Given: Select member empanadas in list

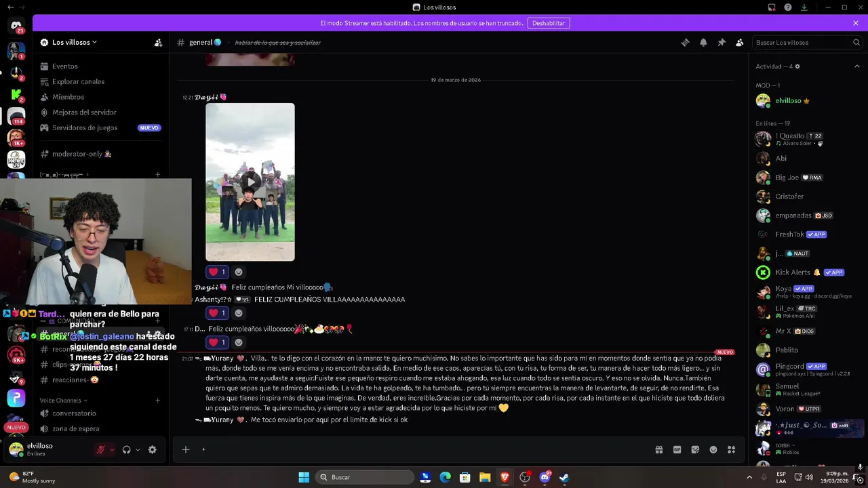Looking at the screenshot, I should pos(807,216).
